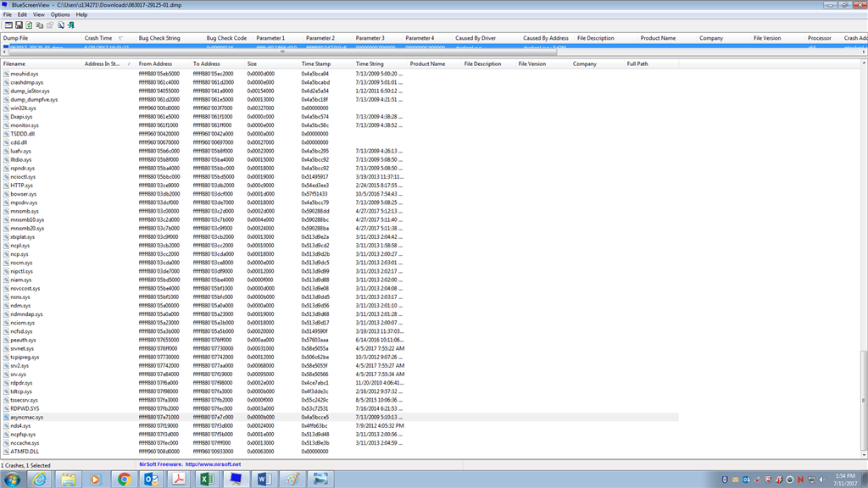Click the BlueScreenView taskbar button
868x488 pixels.
point(236,480)
